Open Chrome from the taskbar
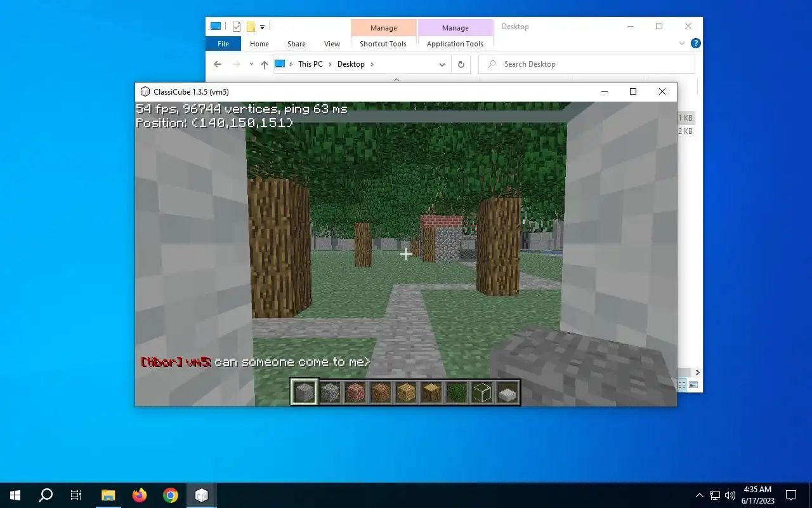812x508 pixels. click(x=171, y=495)
